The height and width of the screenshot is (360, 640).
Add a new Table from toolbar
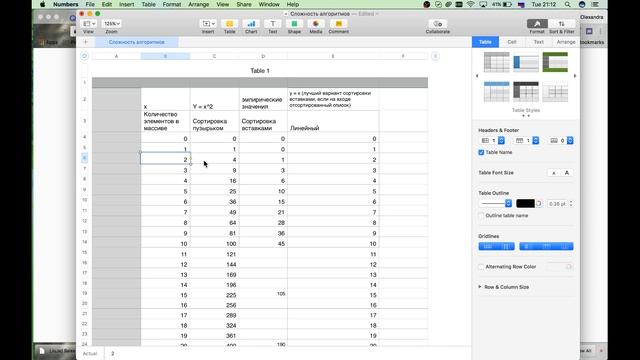pos(229,24)
